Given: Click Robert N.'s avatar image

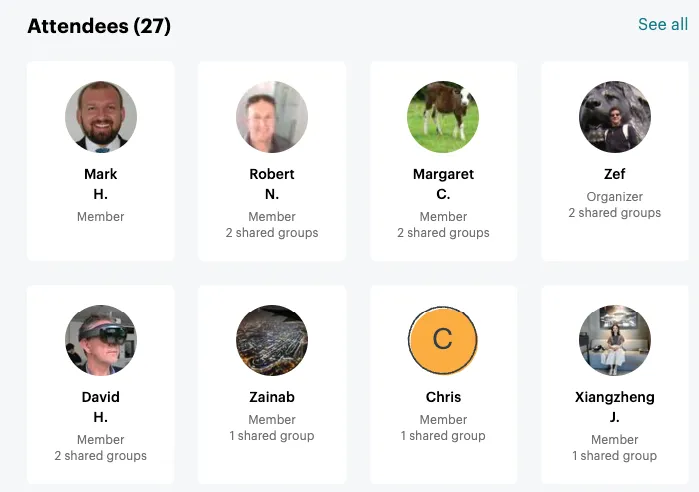Looking at the screenshot, I should pyautogui.click(x=272, y=117).
